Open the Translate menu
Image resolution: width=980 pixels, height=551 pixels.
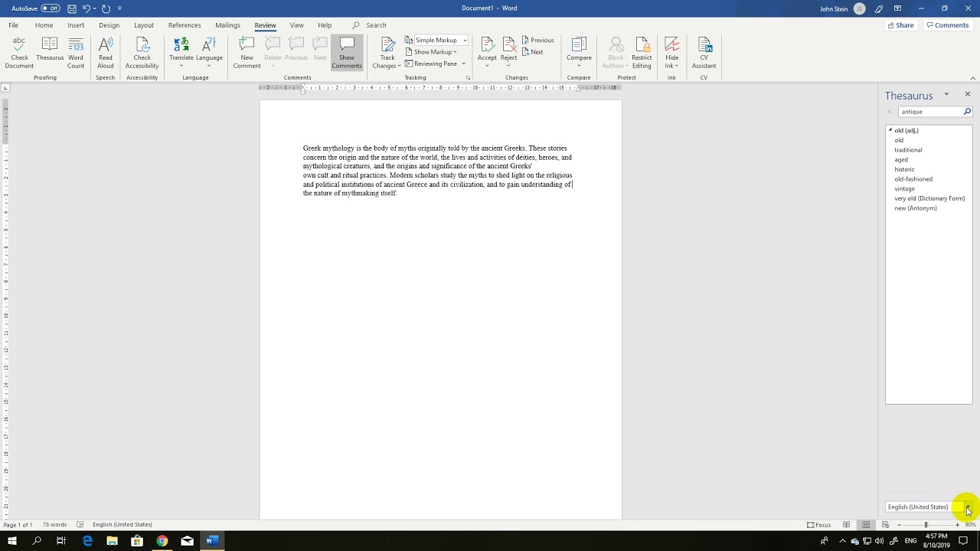click(x=181, y=52)
